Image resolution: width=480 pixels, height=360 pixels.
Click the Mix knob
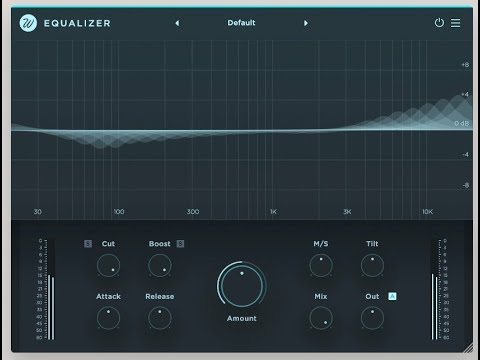coord(321,318)
